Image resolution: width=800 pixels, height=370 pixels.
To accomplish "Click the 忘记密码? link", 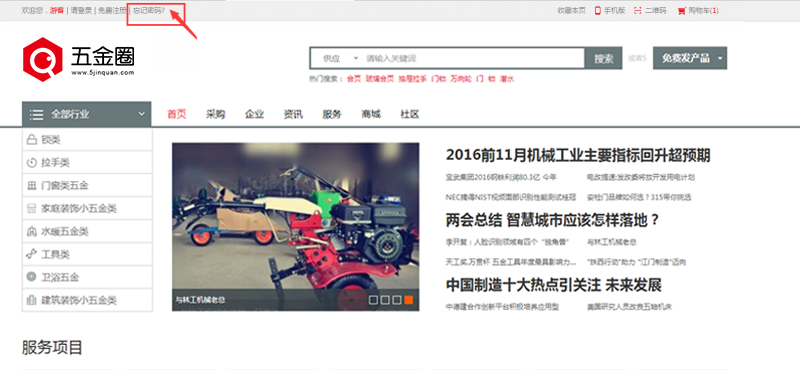I will point(149,10).
